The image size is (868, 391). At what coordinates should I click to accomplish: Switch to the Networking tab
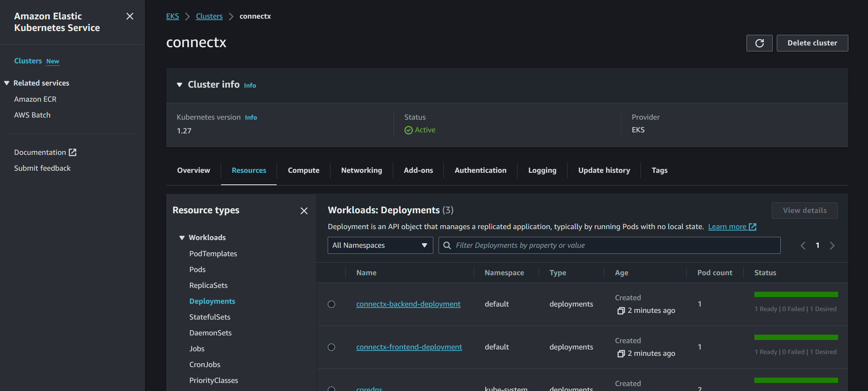point(361,170)
